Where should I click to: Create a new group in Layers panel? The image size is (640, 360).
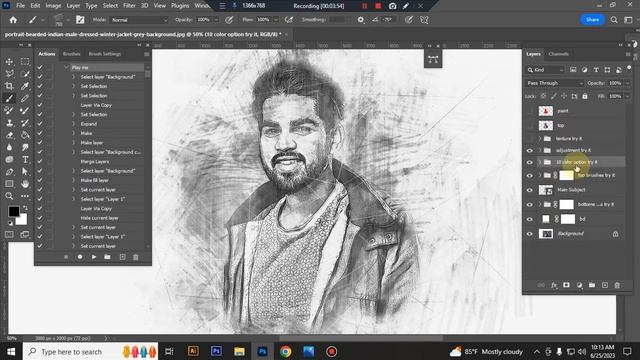tap(592, 285)
